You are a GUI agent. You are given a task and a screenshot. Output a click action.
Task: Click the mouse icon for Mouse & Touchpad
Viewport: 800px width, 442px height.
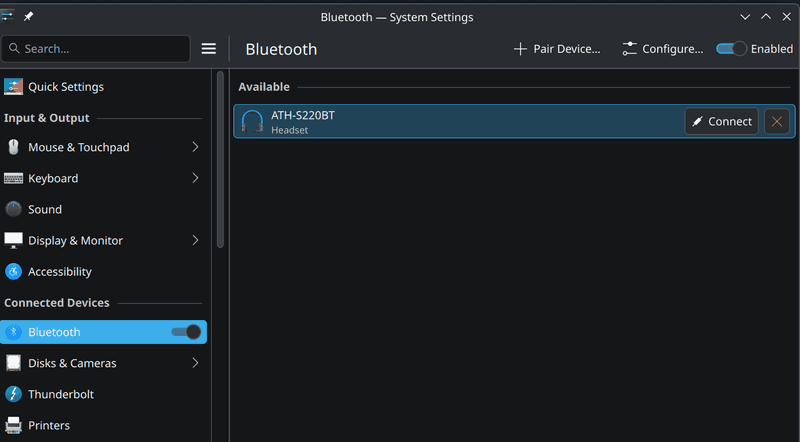coord(13,147)
